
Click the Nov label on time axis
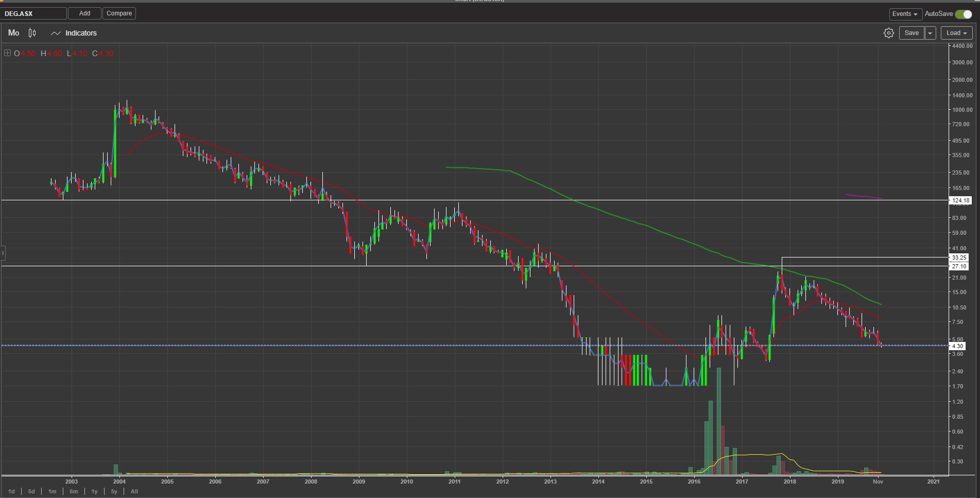tap(878, 482)
